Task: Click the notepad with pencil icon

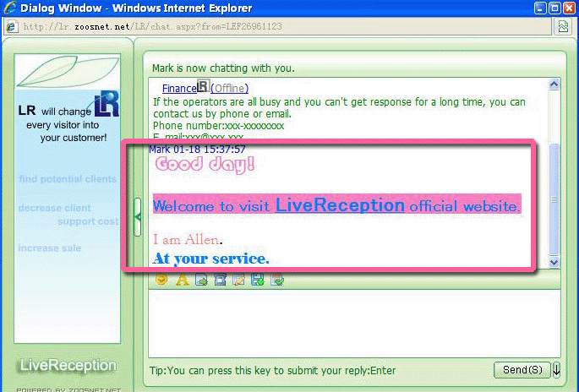Action: [x=238, y=280]
